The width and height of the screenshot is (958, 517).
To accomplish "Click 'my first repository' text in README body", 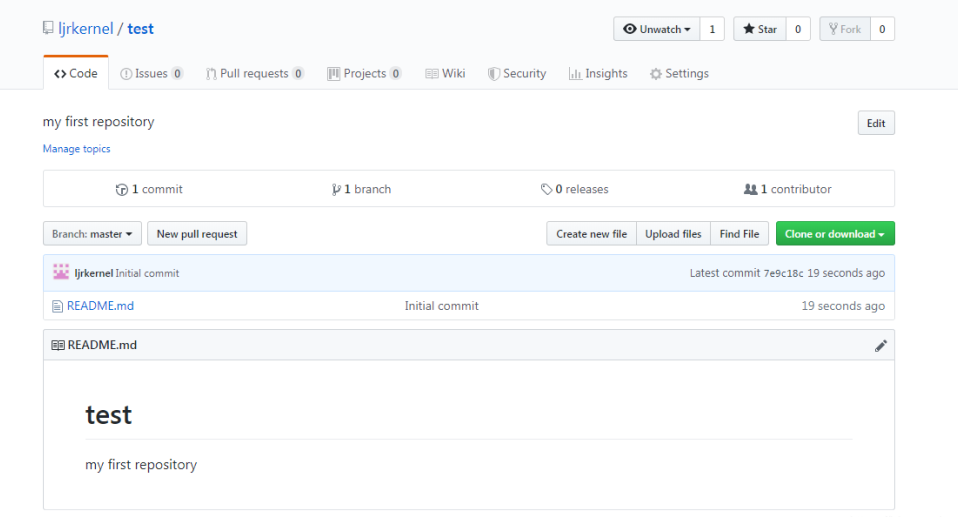I will pyautogui.click(x=141, y=465).
